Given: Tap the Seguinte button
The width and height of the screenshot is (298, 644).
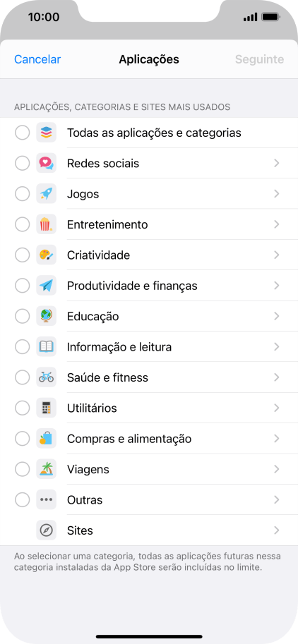Looking at the screenshot, I should coord(259,59).
